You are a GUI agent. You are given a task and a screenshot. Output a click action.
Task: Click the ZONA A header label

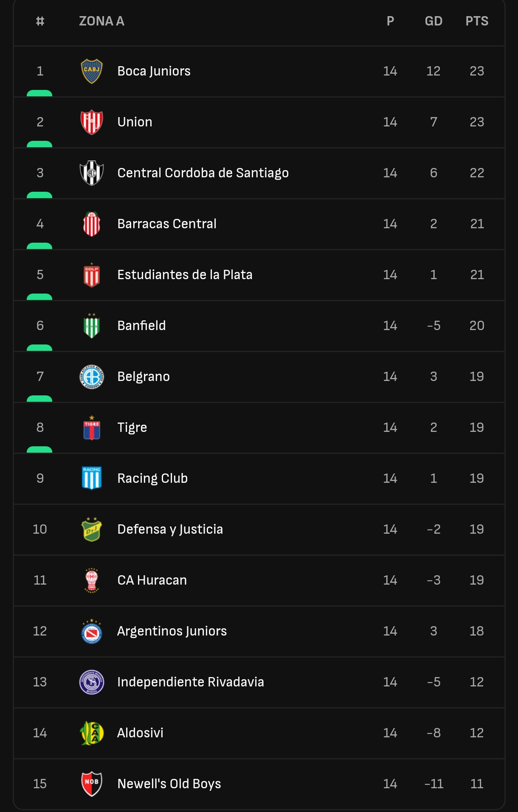coord(101,21)
